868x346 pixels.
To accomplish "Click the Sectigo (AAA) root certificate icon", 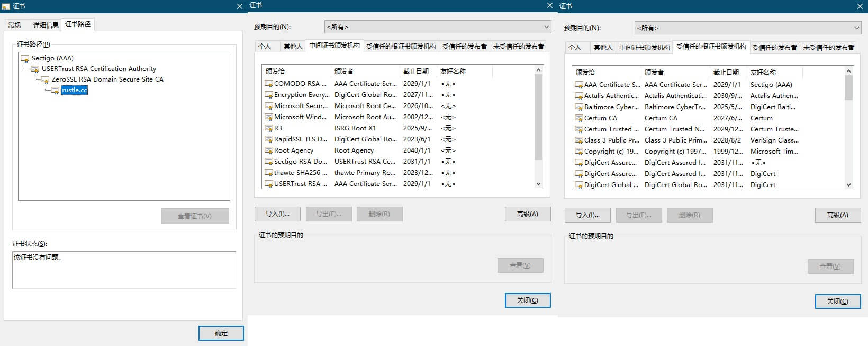I will pyautogui.click(x=25, y=58).
